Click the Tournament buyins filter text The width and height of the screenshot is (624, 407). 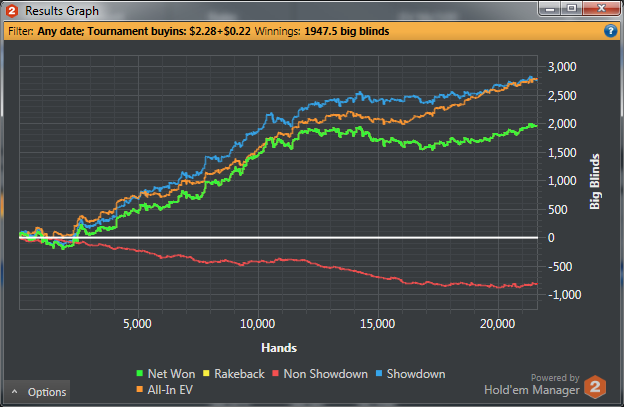[169, 31]
